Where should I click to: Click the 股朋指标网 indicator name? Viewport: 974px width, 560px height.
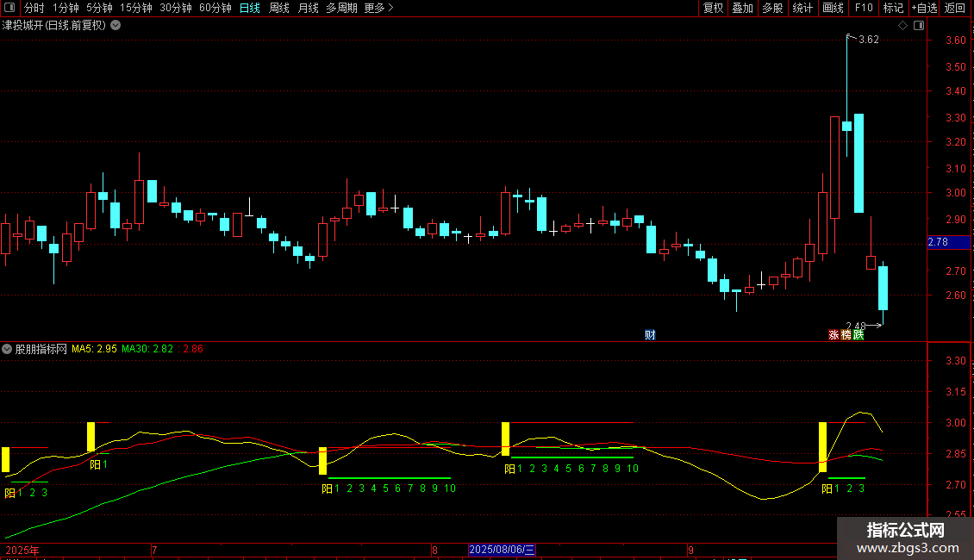click(41, 349)
